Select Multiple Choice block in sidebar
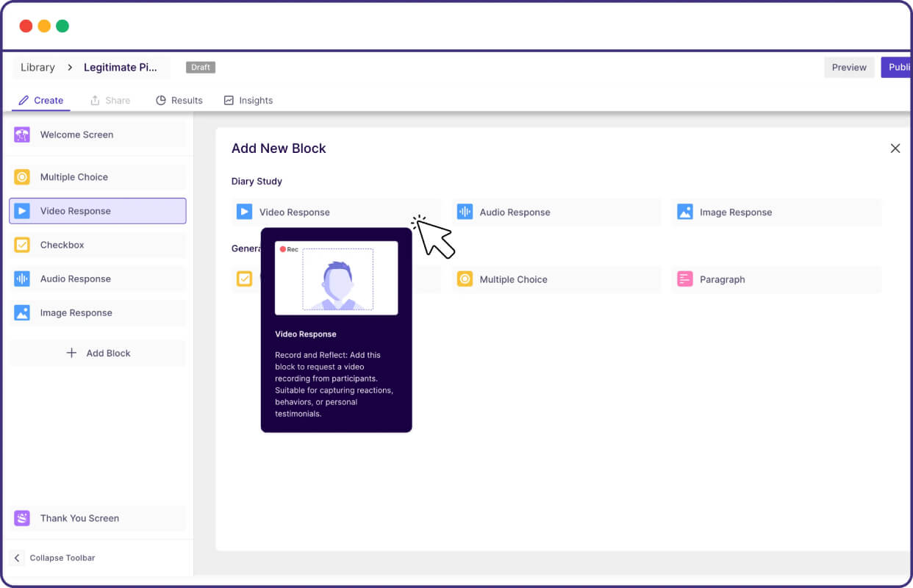The image size is (913, 588). (98, 177)
